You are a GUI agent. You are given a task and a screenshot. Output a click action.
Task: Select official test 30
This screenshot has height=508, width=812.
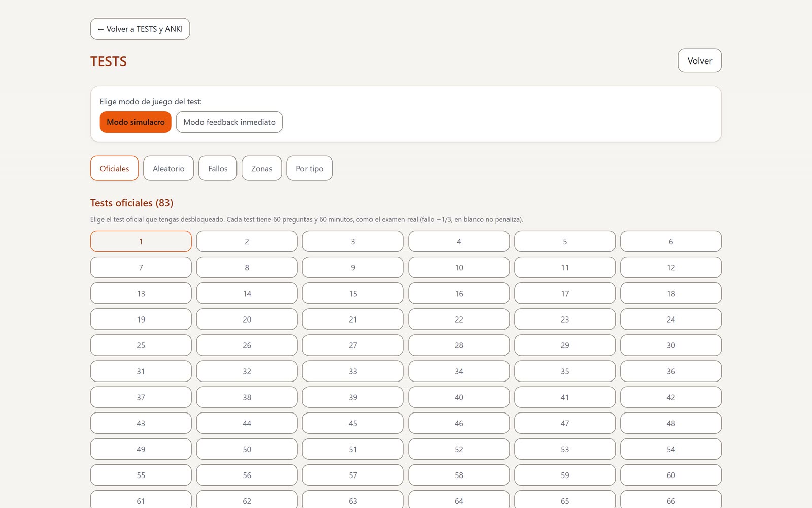671,345
